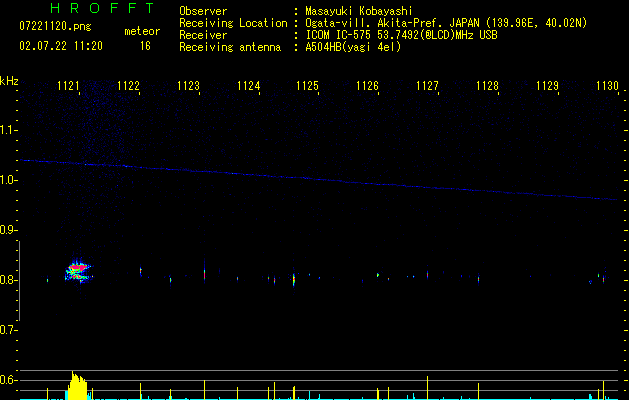Select the ICOM IC-575 53.7492 MHz USB text

(402, 35)
